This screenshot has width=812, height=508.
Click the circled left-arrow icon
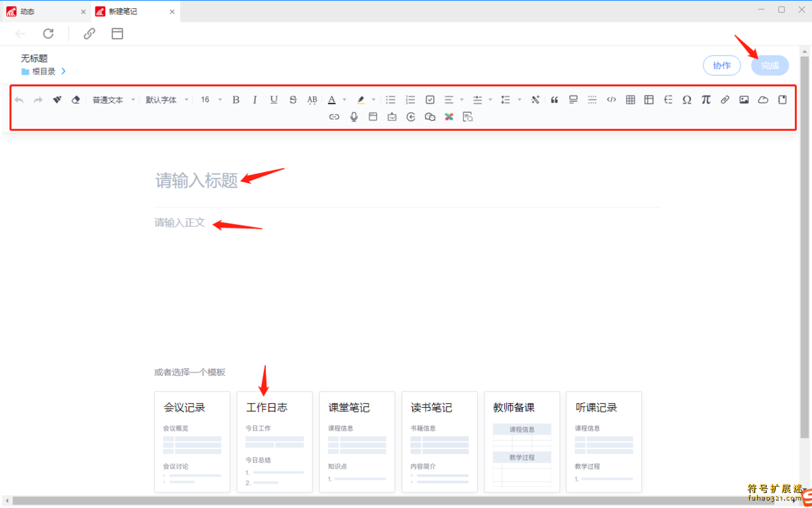[411, 117]
